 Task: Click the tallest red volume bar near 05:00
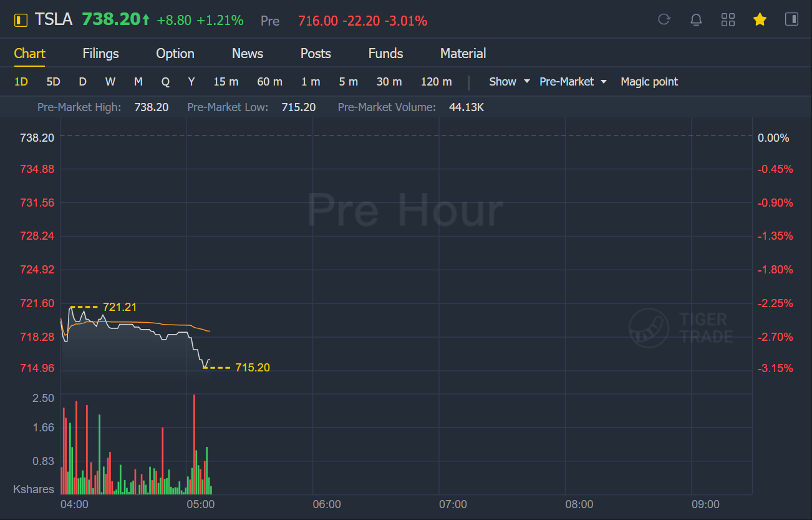(x=195, y=444)
